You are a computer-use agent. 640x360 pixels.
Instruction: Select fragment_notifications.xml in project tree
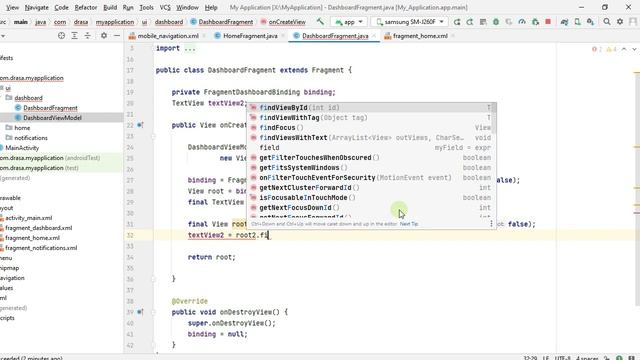(x=41, y=248)
